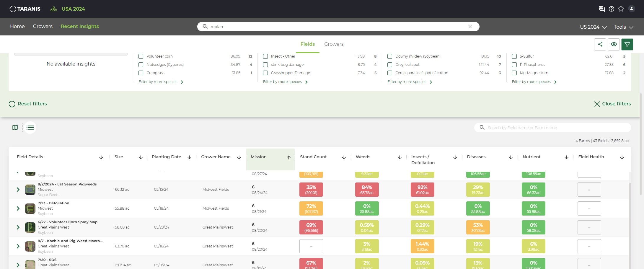
Task: Click Reset filters
Action: tap(28, 104)
